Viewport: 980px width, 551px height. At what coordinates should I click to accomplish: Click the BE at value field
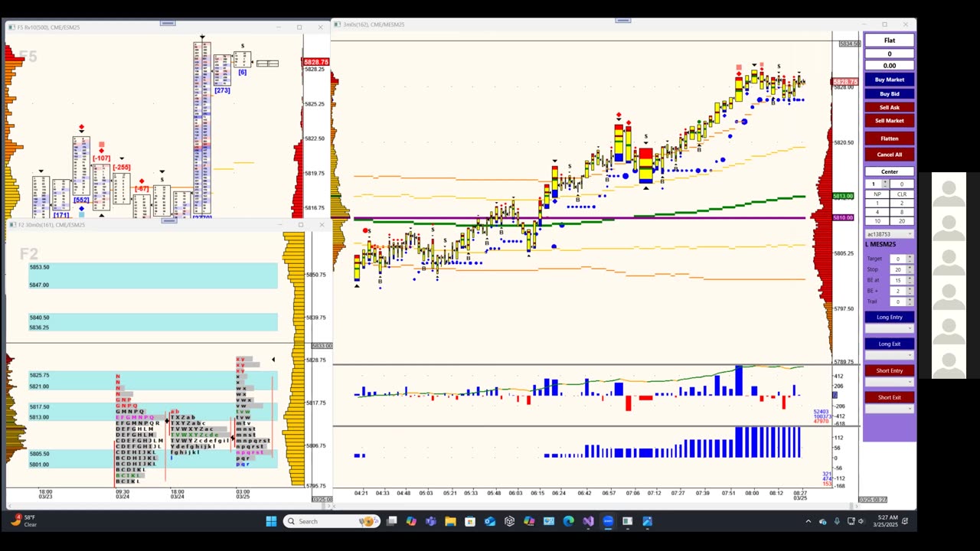(897, 280)
